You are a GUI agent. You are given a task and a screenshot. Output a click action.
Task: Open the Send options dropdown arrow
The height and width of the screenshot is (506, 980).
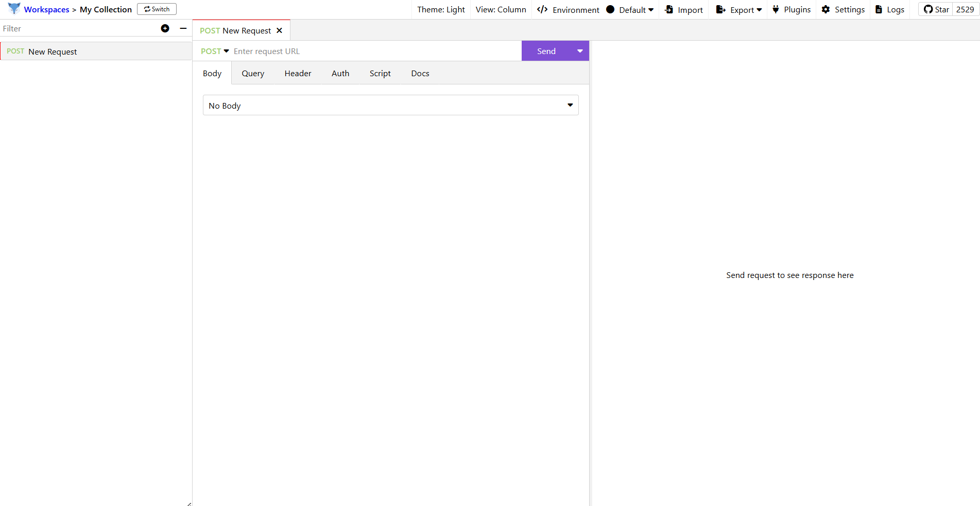[x=580, y=51]
